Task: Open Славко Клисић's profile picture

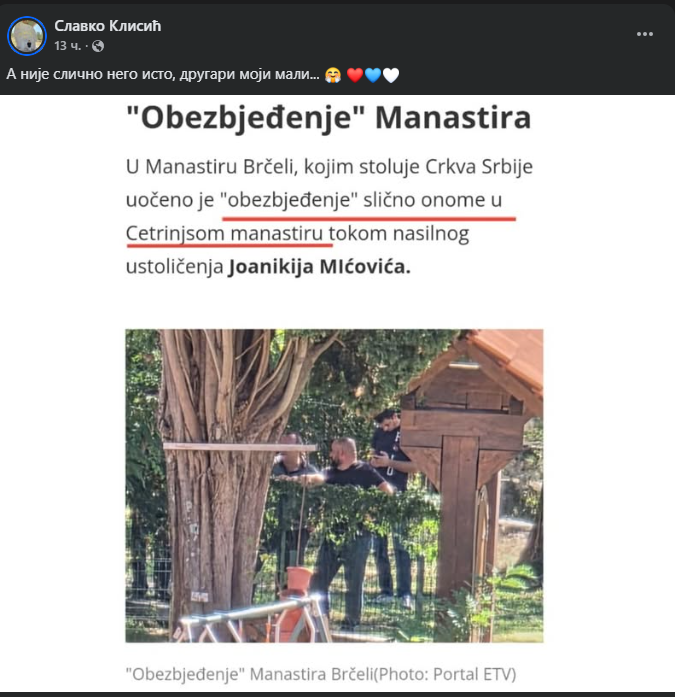Action: pyautogui.click(x=27, y=36)
